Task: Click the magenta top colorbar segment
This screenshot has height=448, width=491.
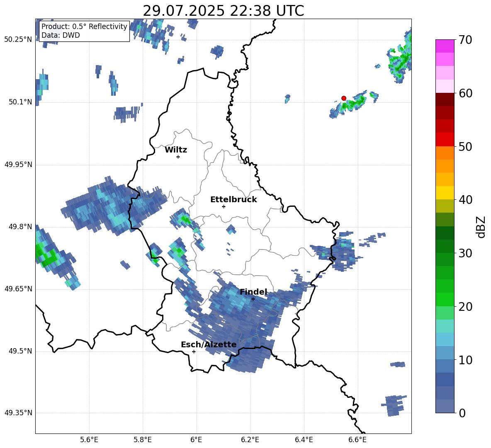Action: click(445, 46)
